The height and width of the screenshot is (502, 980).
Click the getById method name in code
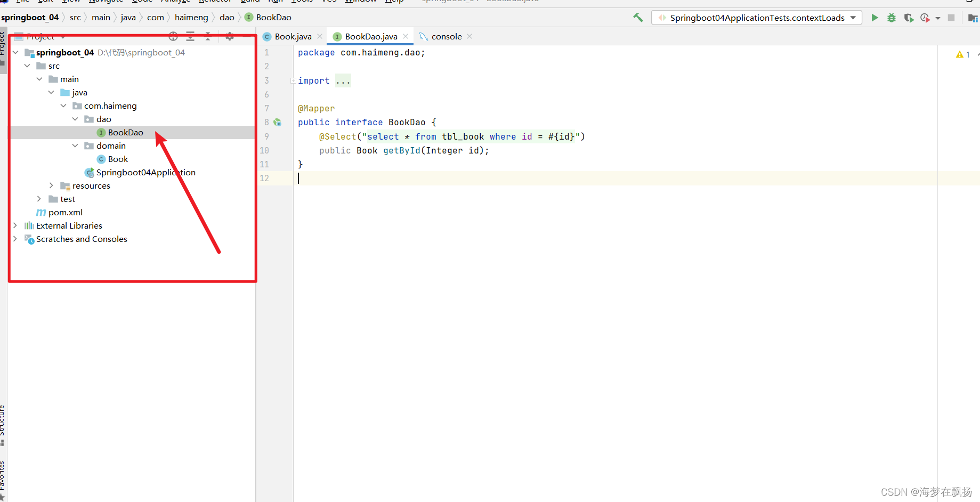pyautogui.click(x=402, y=150)
